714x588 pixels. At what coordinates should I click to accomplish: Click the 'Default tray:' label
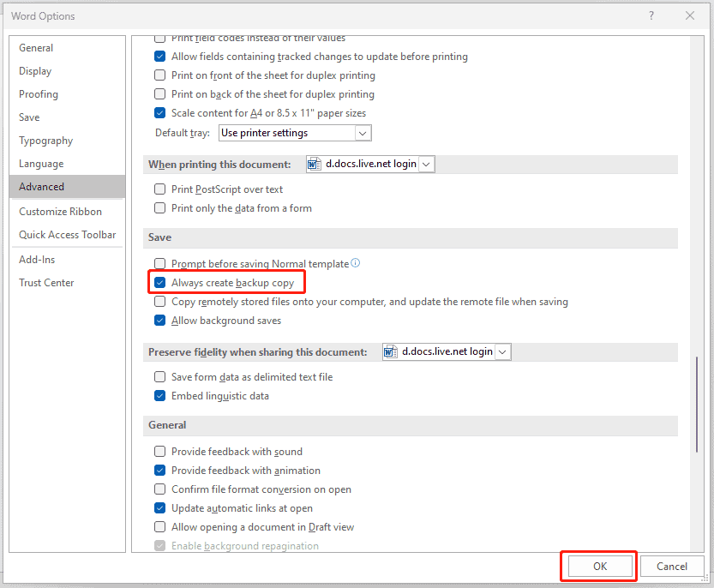[x=183, y=133]
